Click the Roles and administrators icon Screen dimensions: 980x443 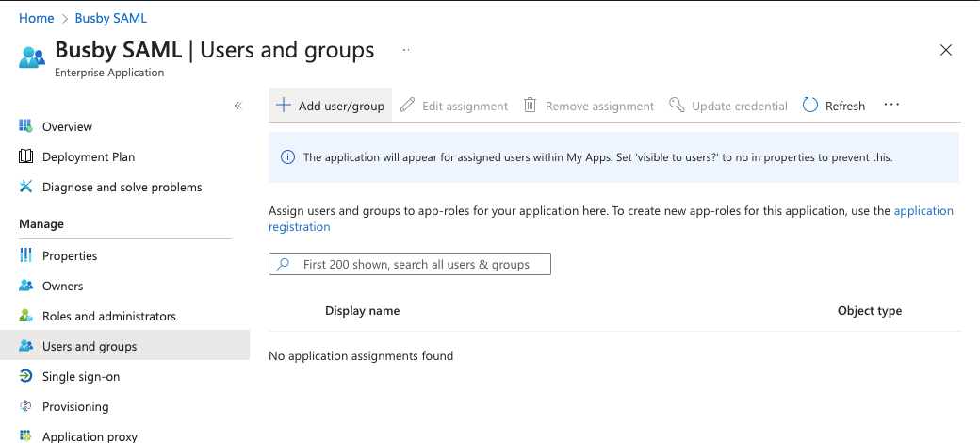25,316
